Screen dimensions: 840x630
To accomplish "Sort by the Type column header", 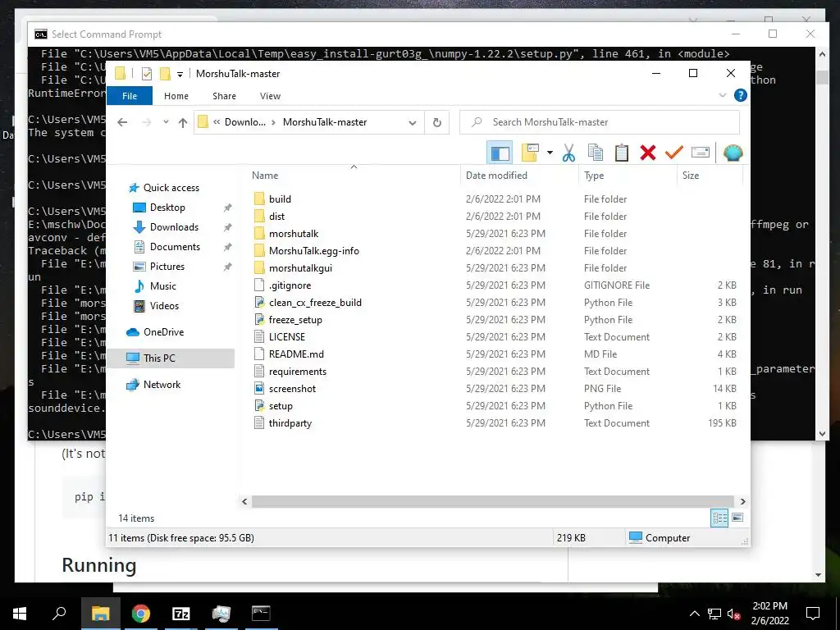I will [x=594, y=176].
